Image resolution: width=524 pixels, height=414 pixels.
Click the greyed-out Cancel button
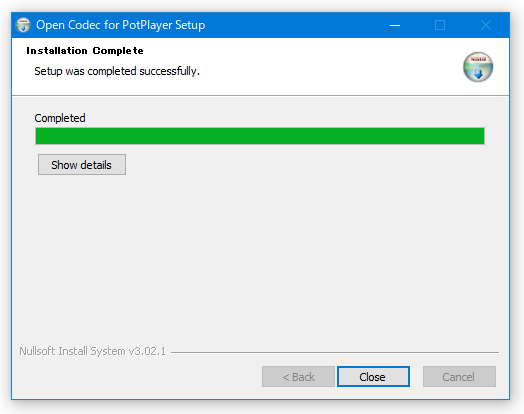pos(459,377)
